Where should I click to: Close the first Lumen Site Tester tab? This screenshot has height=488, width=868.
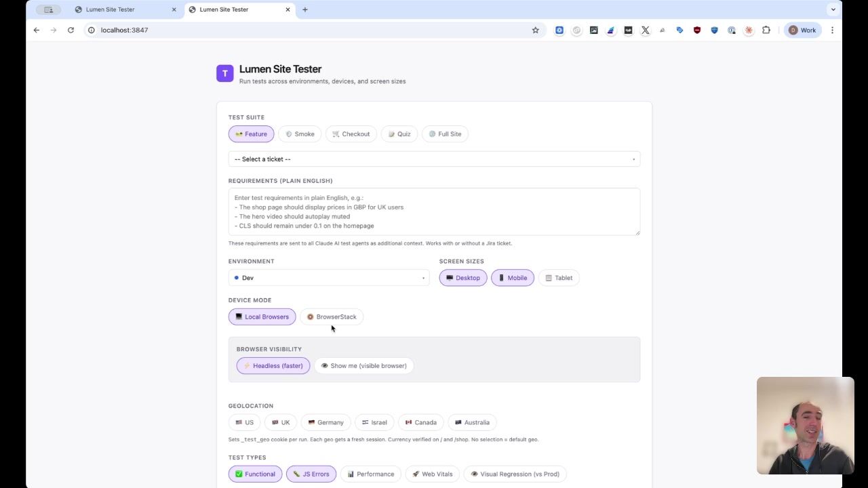174,9
